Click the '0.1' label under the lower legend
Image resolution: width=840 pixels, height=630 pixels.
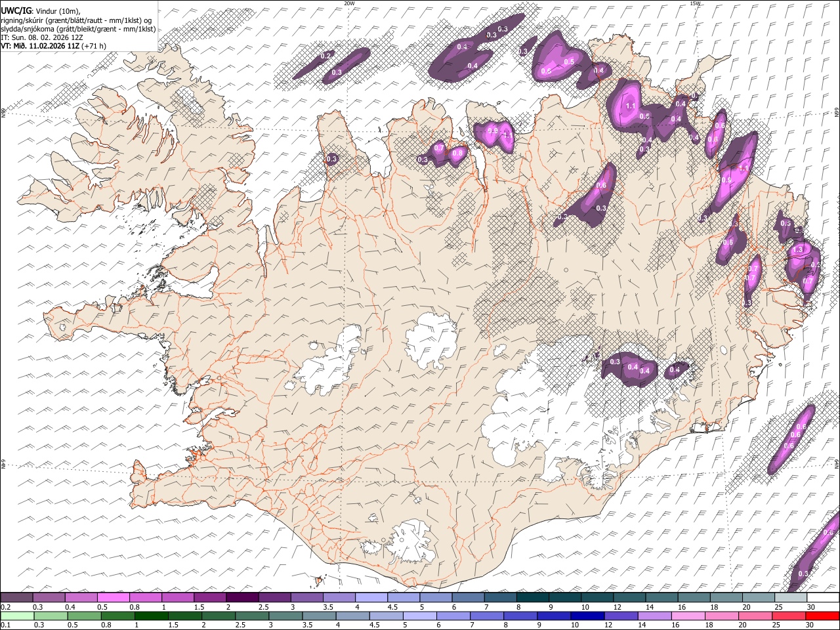pos(5,625)
